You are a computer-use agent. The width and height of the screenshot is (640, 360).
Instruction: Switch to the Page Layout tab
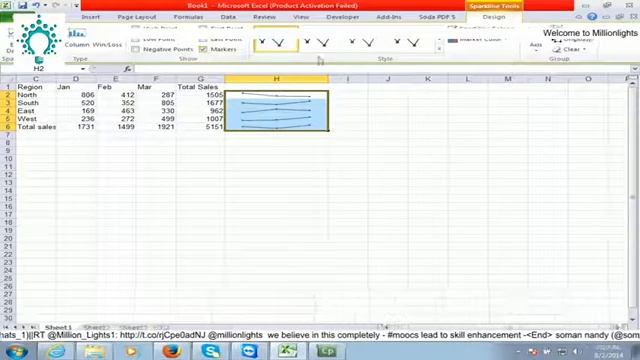point(137,17)
